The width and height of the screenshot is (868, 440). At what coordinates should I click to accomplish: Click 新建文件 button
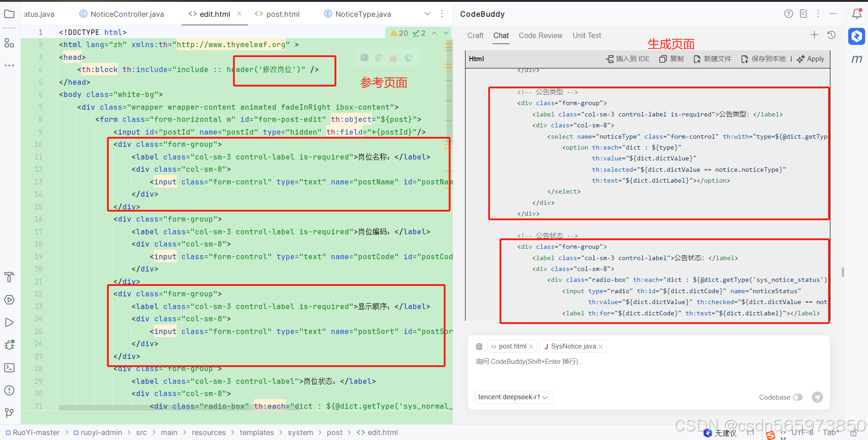click(712, 59)
